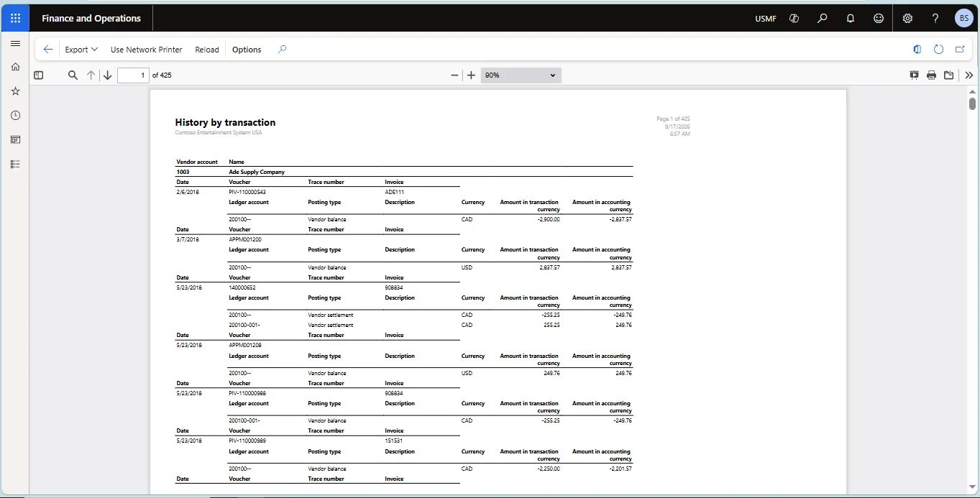Refresh the page circular arrow

pyautogui.click(x=938, y=50)
